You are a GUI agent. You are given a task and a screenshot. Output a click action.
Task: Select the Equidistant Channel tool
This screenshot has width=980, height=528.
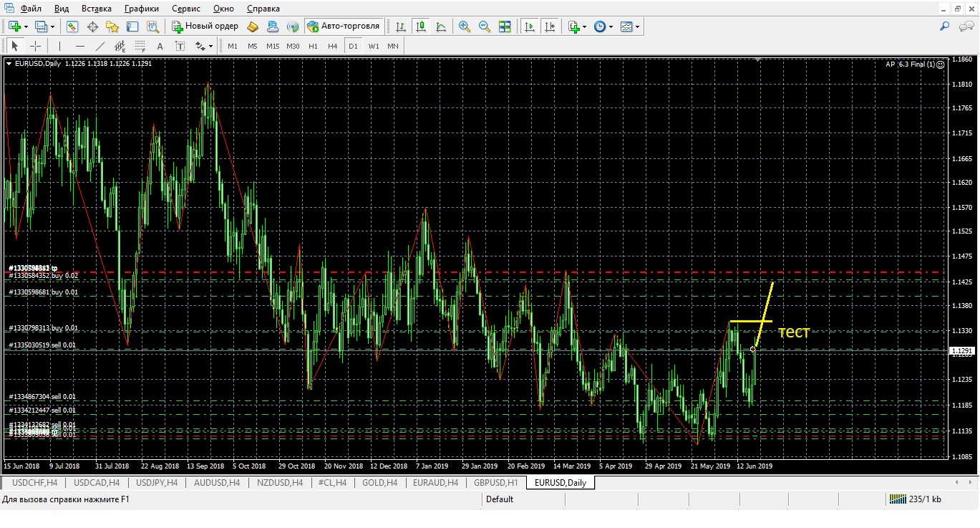(120, 46)
